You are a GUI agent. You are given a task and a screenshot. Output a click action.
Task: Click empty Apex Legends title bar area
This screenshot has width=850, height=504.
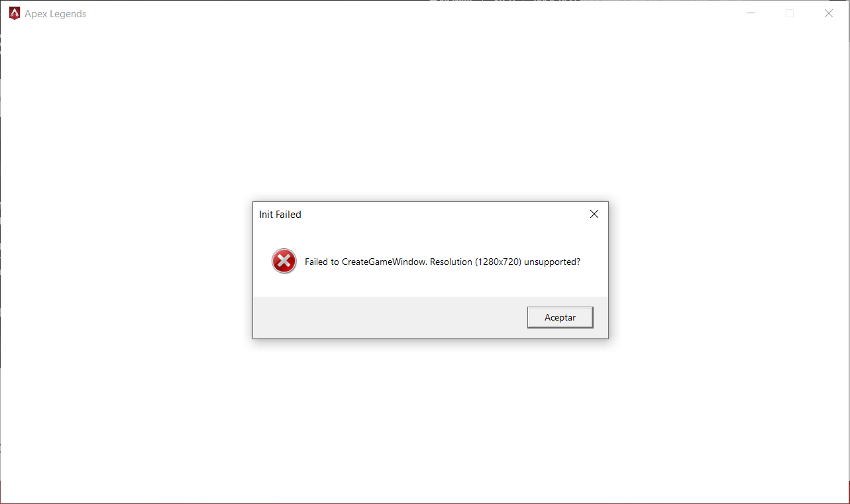coord(398,13)
